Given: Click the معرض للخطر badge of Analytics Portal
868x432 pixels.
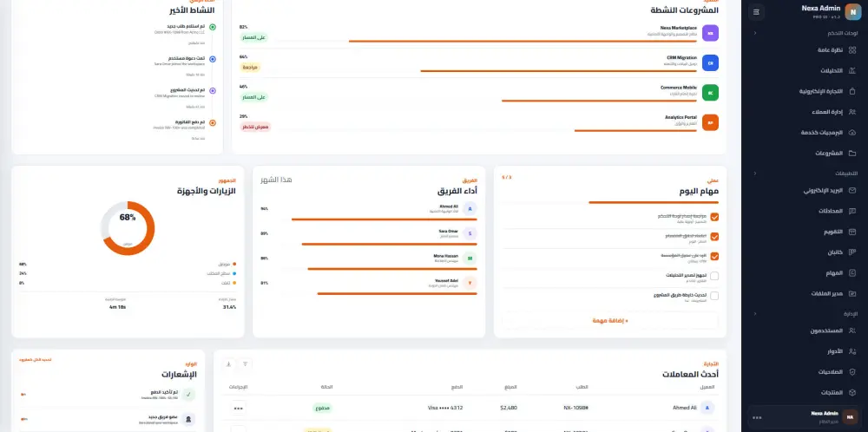Looking at the screenshot, I should tap(255, 127).
